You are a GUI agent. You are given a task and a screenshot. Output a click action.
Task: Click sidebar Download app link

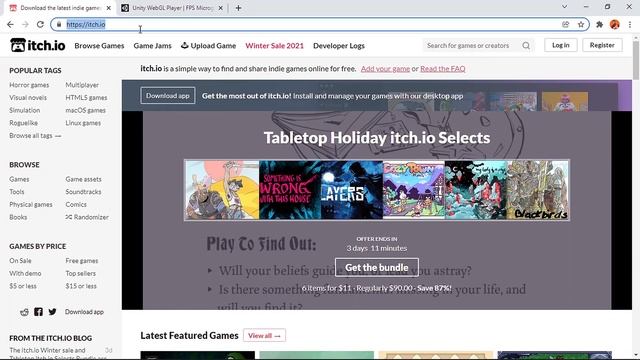84,312
